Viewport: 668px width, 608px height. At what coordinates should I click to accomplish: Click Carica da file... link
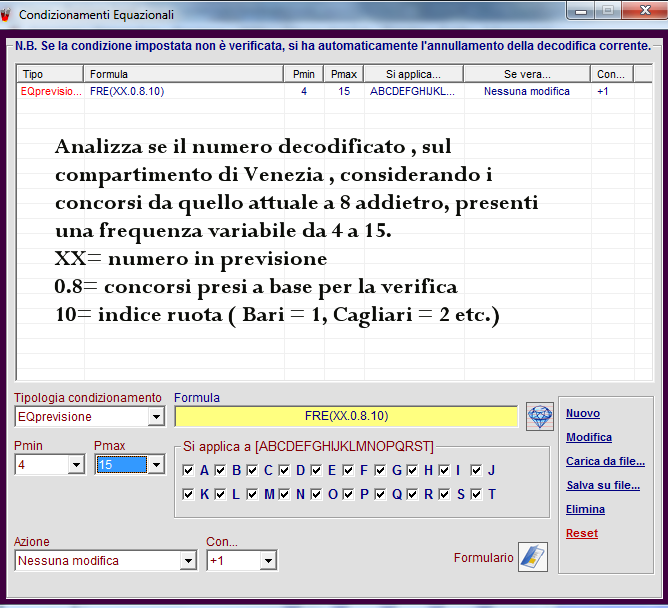pos(605,461)
